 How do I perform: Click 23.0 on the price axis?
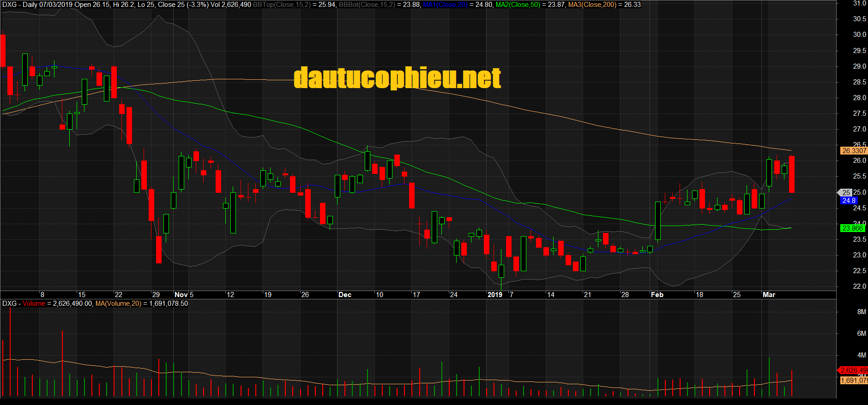tap(859, 255)
